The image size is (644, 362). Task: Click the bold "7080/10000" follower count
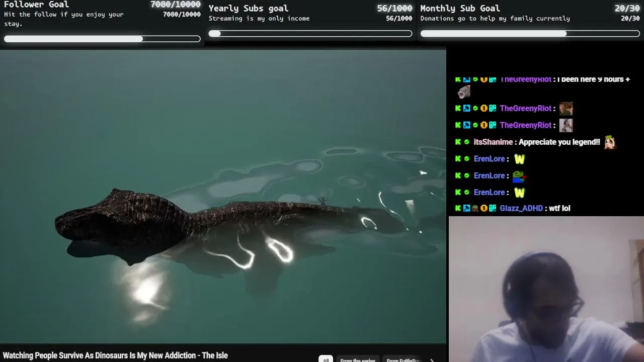[x=176, y=5]
